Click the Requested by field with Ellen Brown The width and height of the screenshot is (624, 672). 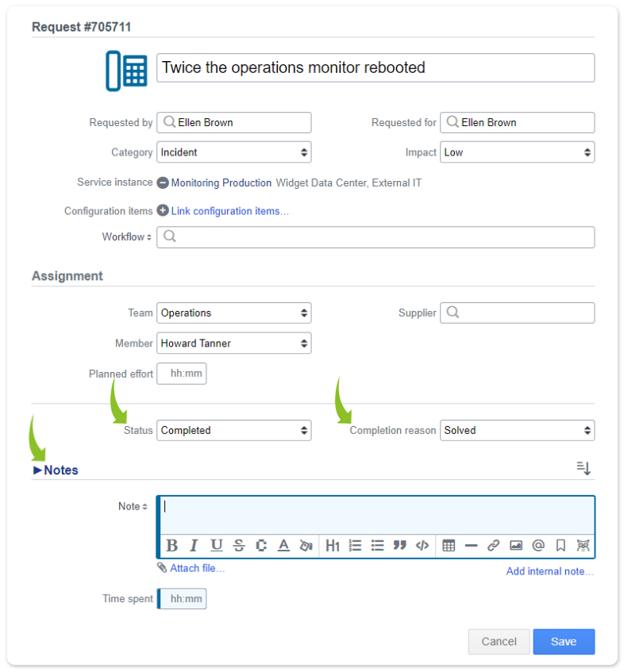[x=233, y=122]
